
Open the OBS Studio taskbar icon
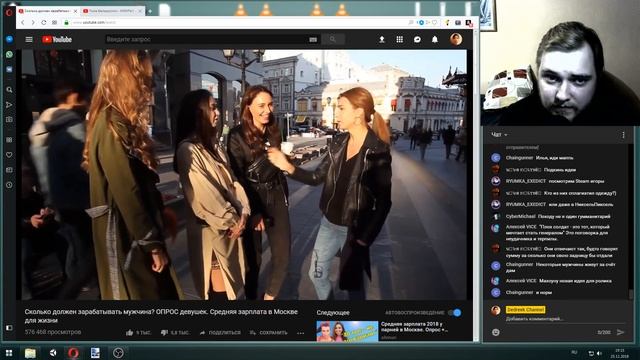[118, 353]
